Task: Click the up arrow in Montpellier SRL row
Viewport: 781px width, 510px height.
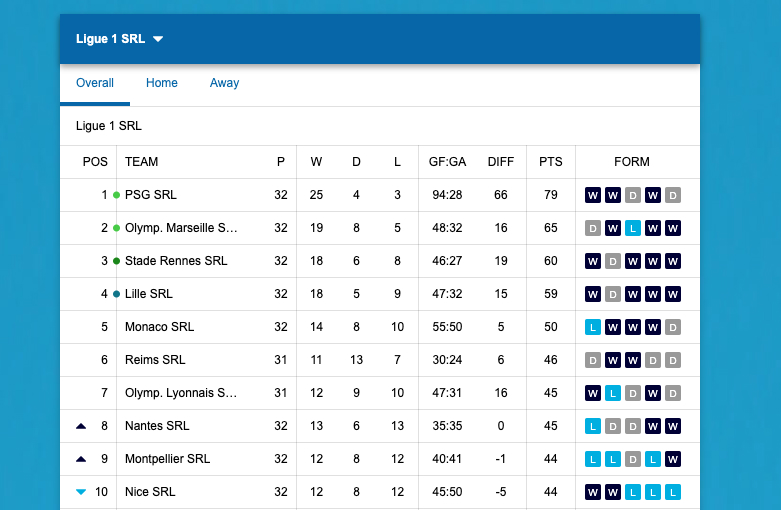Action: [81, 459]
